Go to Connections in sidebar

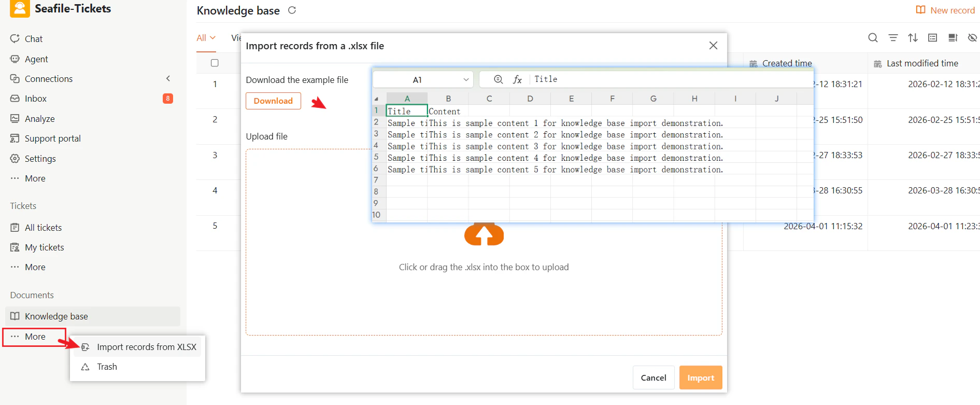[48, 79]
